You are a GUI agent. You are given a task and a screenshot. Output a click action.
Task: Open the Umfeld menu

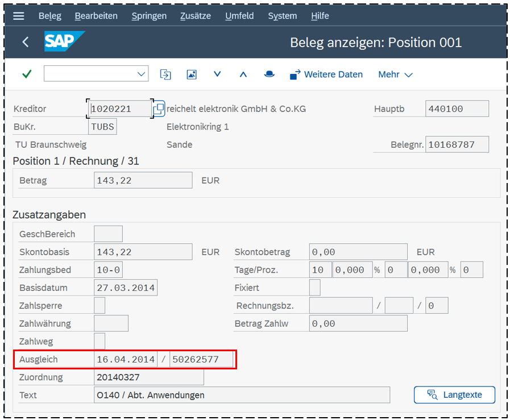(239, 16)
